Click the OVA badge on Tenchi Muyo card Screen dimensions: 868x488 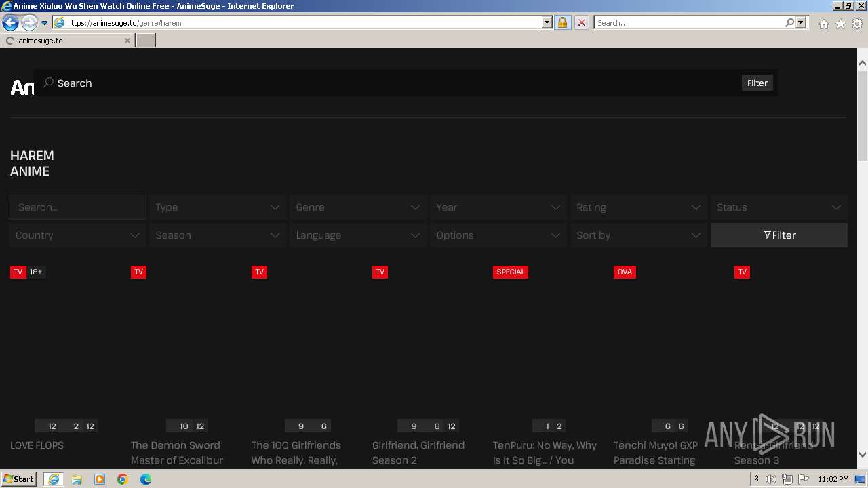[625, 272]
